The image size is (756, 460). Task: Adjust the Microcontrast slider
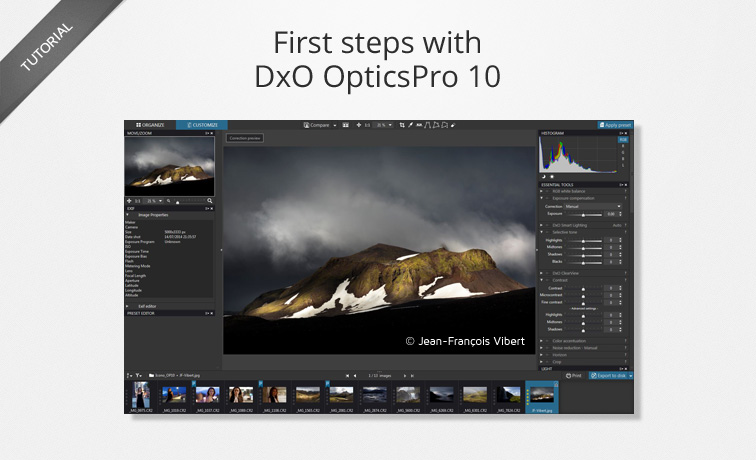(x=583, y=295)
